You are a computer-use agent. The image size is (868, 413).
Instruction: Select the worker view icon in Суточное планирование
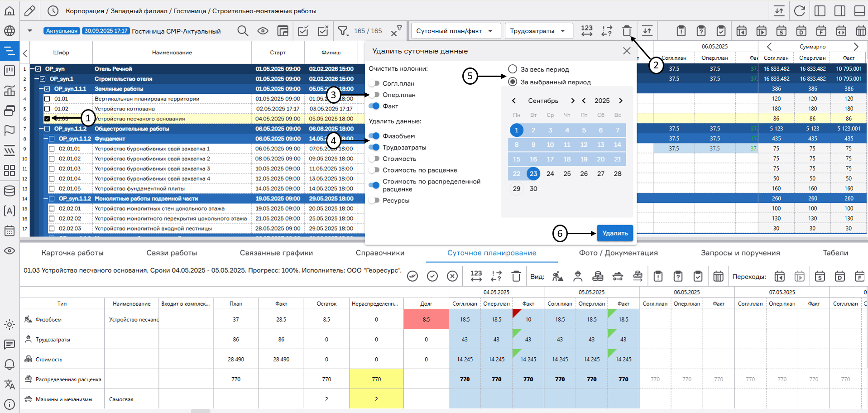(x=577, y=276)
